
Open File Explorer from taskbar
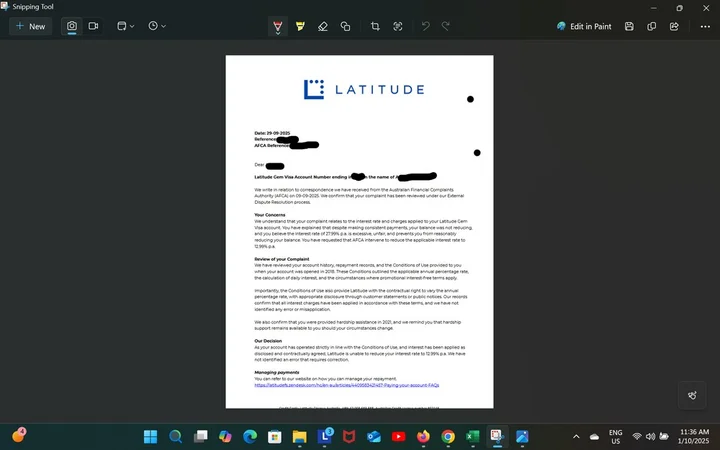[299, 436]
